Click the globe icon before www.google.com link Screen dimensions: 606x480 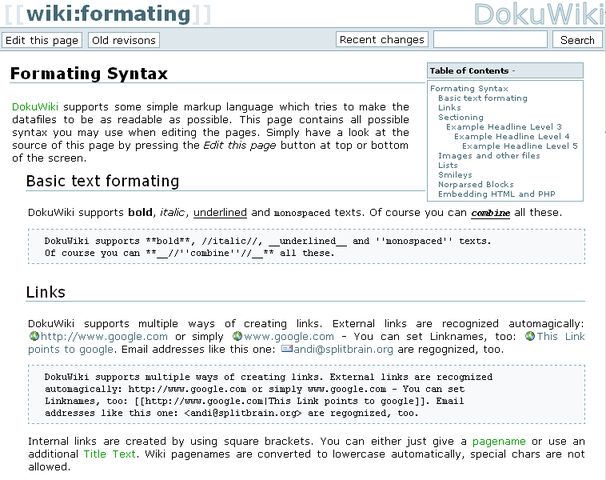click(x=237, y=336)
